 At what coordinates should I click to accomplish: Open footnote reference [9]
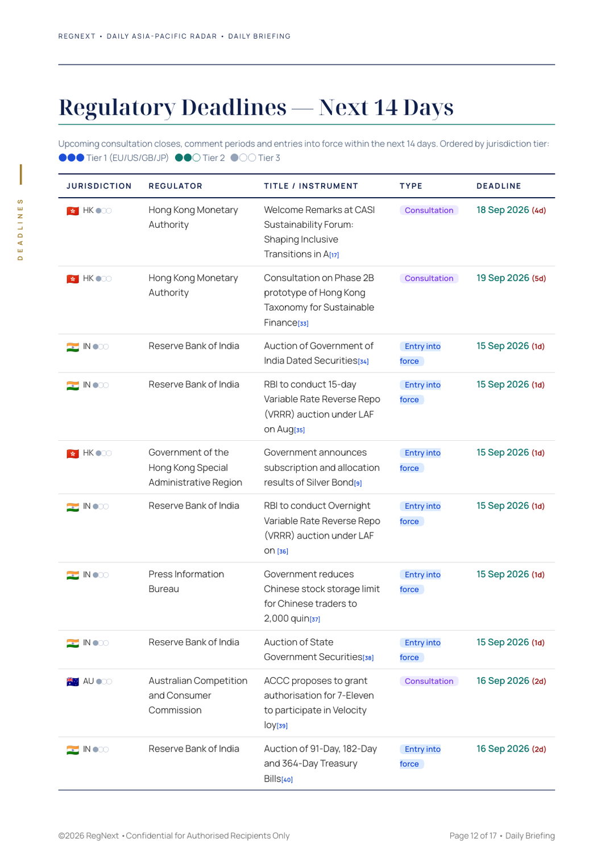pos(358,483)
